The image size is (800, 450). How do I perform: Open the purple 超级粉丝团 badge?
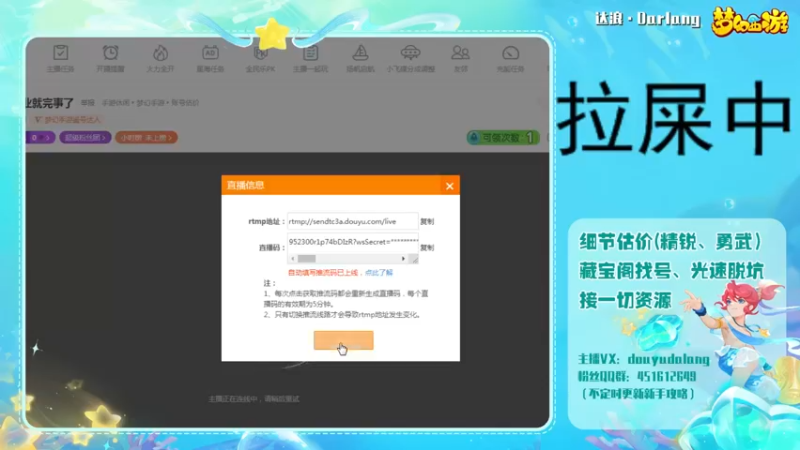[x=85, y=138]
